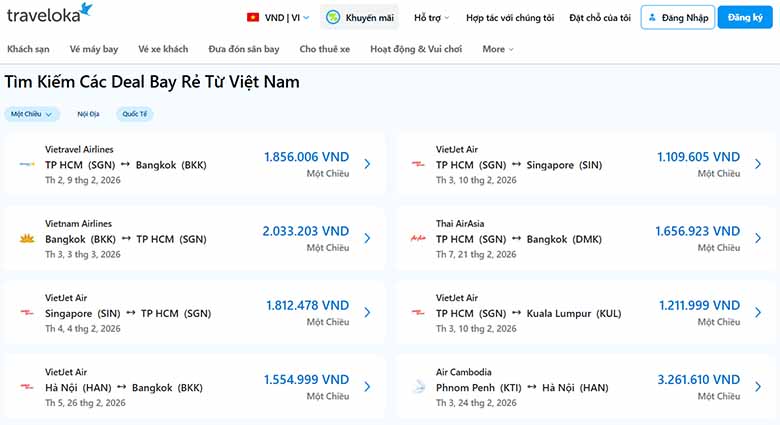Open the Một Chiều trip type dropdown
780x425 pixels.
32,114
